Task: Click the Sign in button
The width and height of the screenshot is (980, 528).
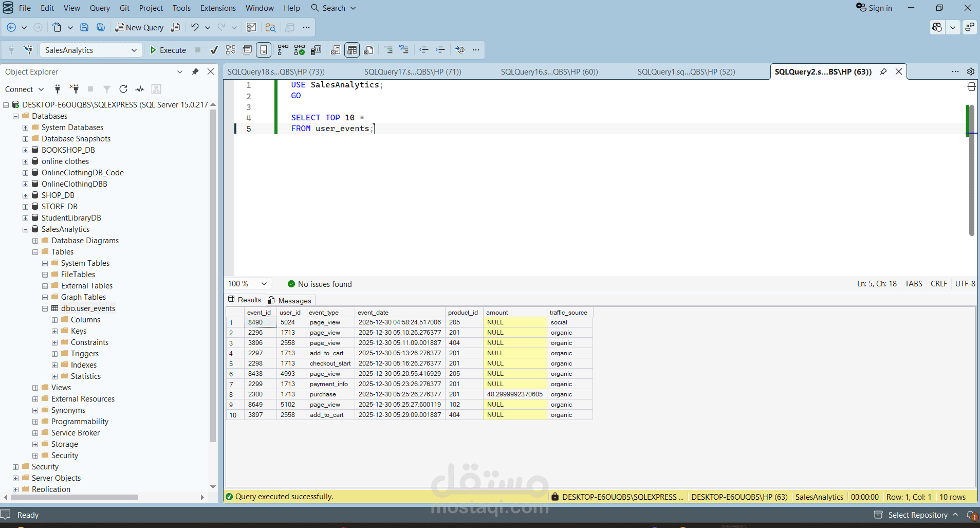Action: click(x=874, y=8)
